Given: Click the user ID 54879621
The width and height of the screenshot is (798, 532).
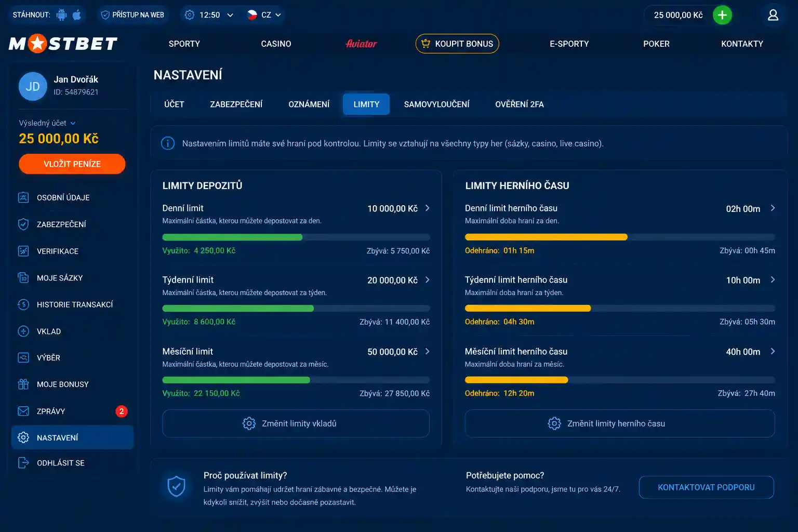Looking at the screenshot, I should click(x=76, y=92).
